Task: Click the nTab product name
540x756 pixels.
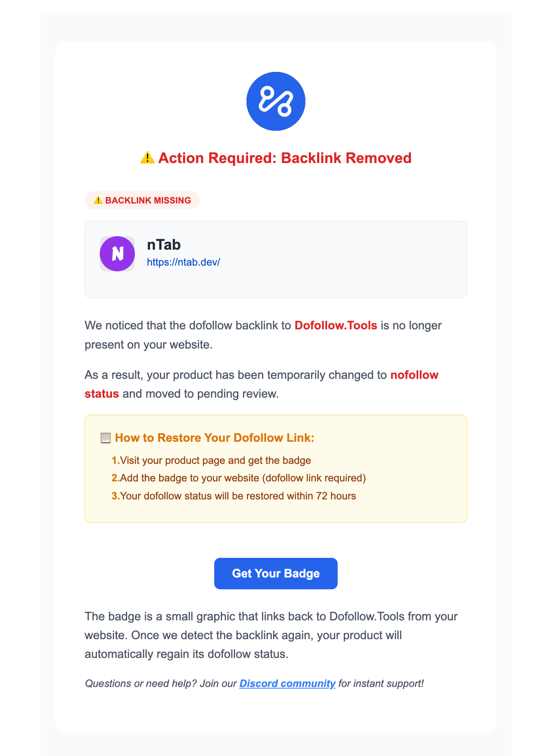Action: [x=164, y=244]
